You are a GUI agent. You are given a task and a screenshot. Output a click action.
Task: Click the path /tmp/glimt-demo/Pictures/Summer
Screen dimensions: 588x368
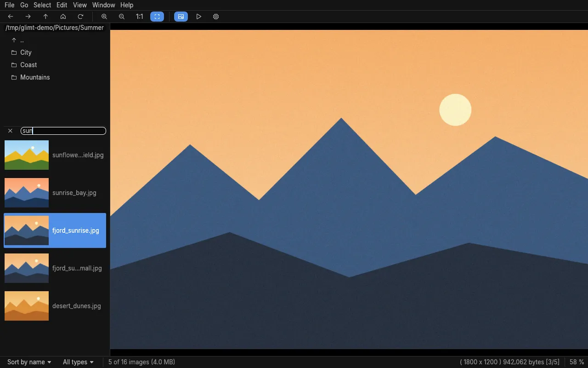tap(55, 28)
